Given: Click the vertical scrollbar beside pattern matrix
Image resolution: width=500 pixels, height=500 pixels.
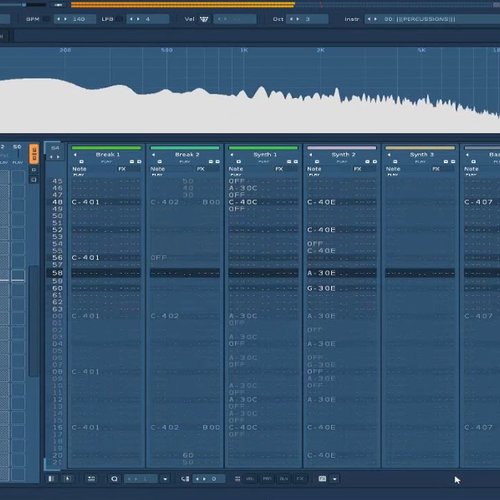Looking at the screenshot, I should point(34,321).
